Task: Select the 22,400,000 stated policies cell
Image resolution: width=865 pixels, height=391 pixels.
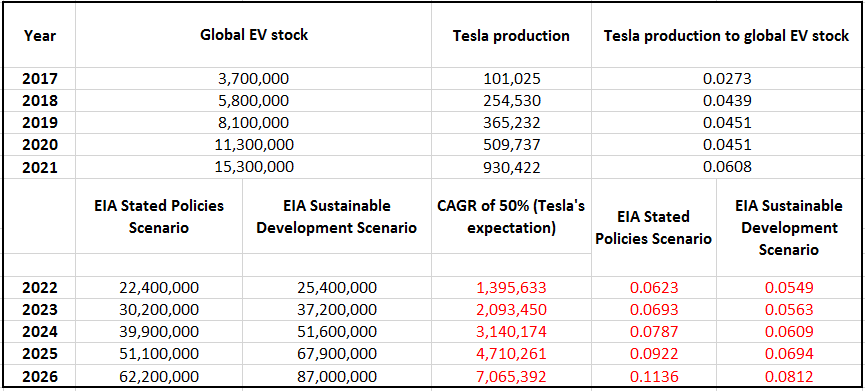Action: [159, 287]
